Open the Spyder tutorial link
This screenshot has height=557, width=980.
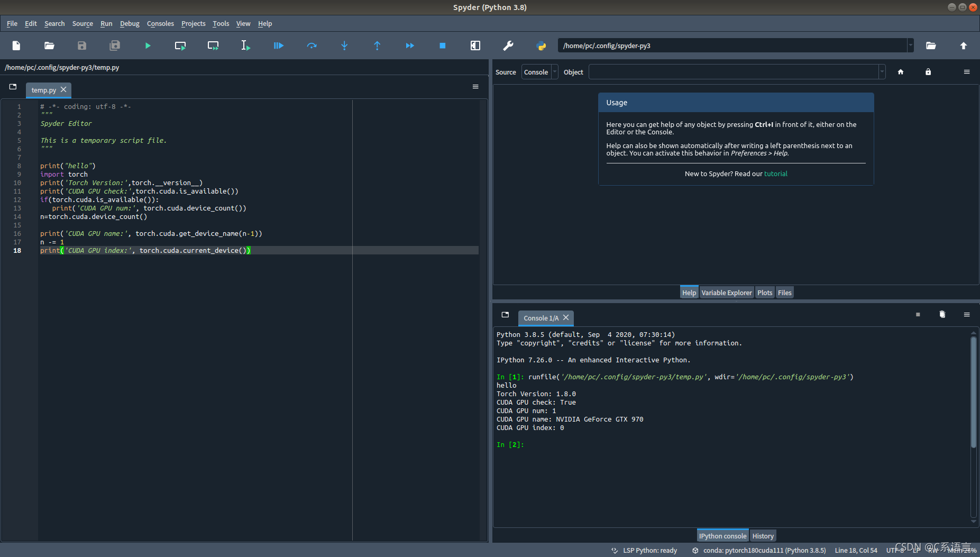(x=775, y=174)
